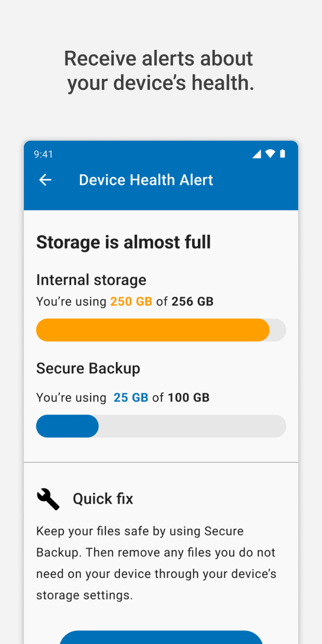Tap the Secure Backup section label

pyautogui.click(x=88, y=368)
